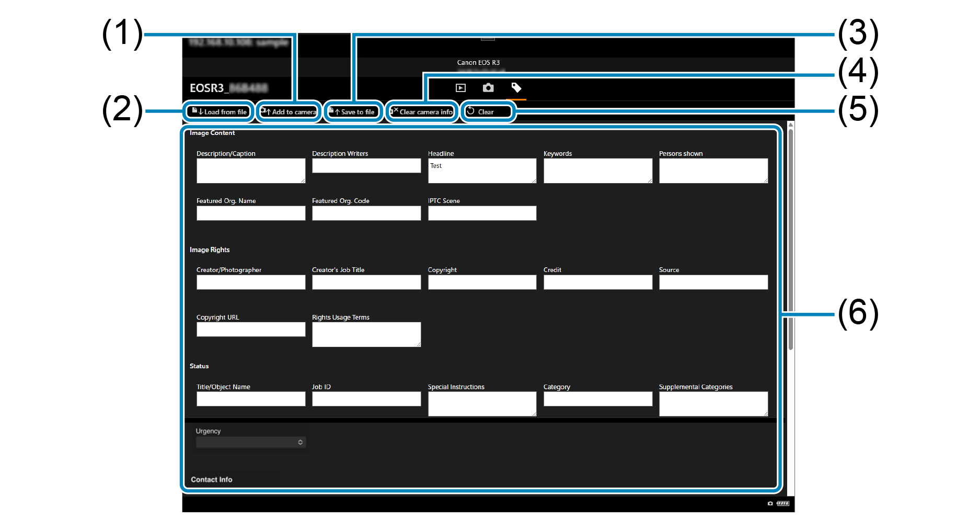Click the Creator/Photographer field

(250, 282)
